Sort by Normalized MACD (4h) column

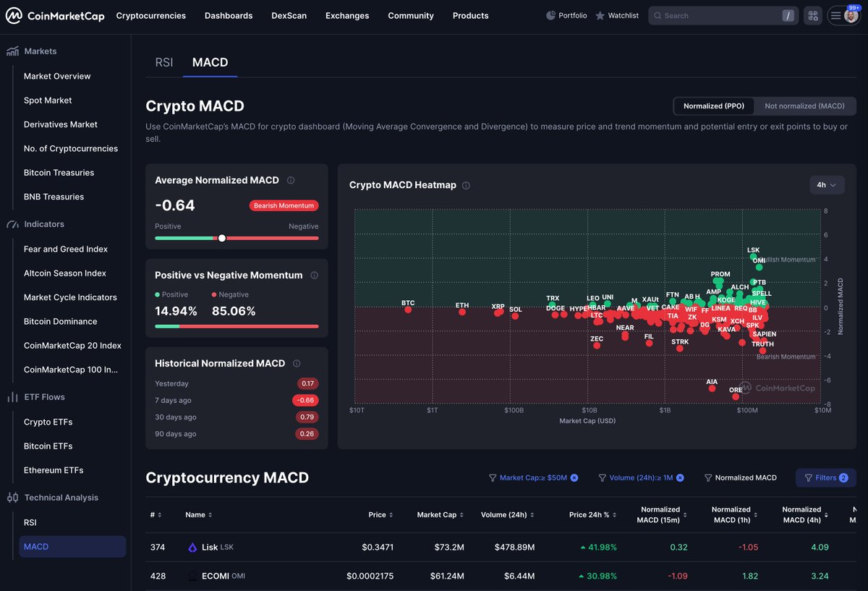click(804, 514)
